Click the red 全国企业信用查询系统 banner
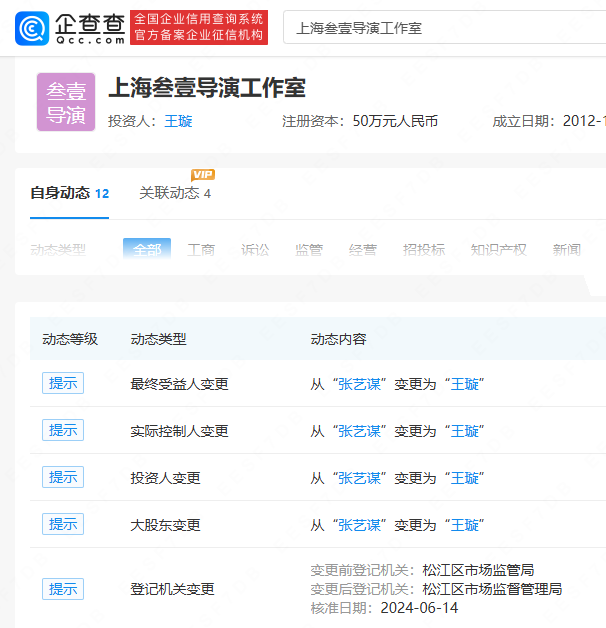606x628 pixels. point(199,27)
